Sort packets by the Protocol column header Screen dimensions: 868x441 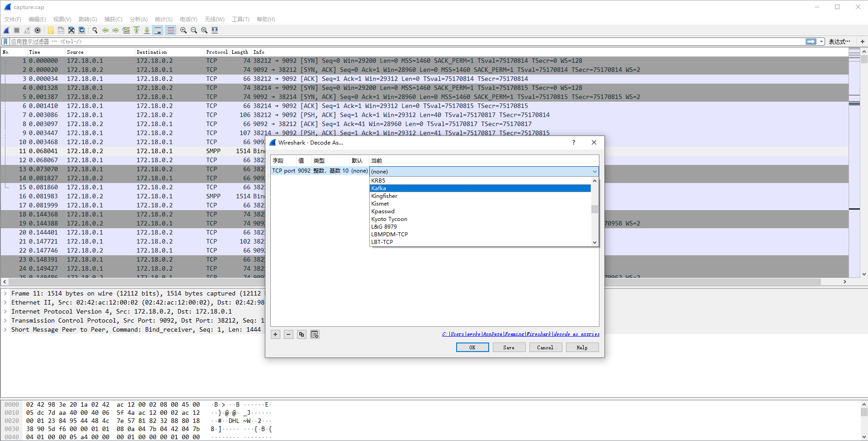[217, 52]
